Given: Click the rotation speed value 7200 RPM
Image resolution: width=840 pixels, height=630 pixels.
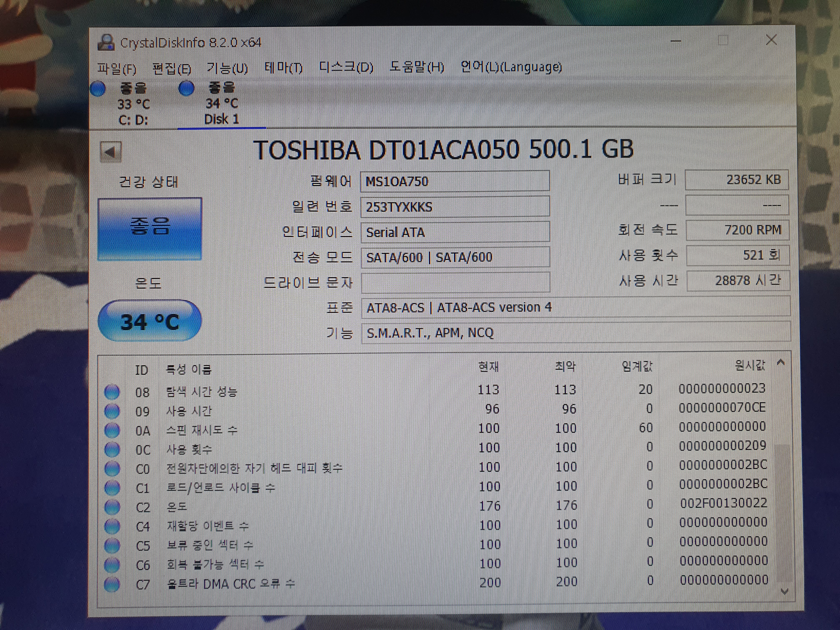Looking at the screenshot, I should click(737, 230).
